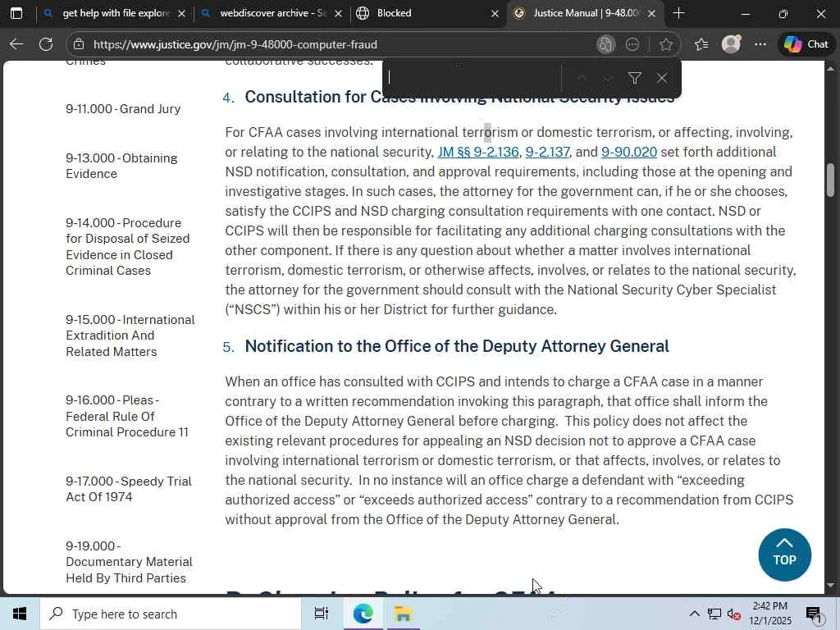Open Edge settings and more menu
Screen dimensions: 840x630
pos(760,44)
